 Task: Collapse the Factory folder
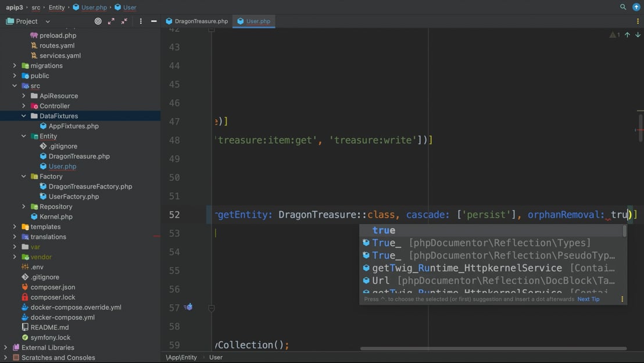coord(23,176)
